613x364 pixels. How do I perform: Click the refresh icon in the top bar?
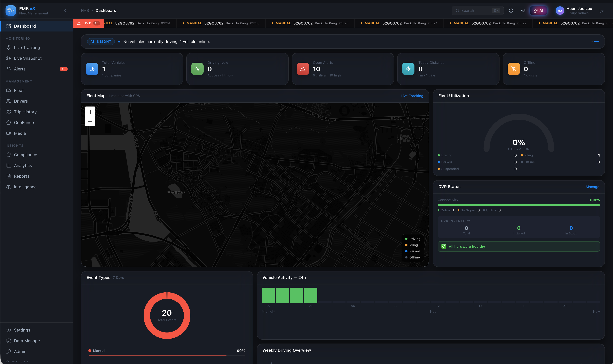click(511, 11)
